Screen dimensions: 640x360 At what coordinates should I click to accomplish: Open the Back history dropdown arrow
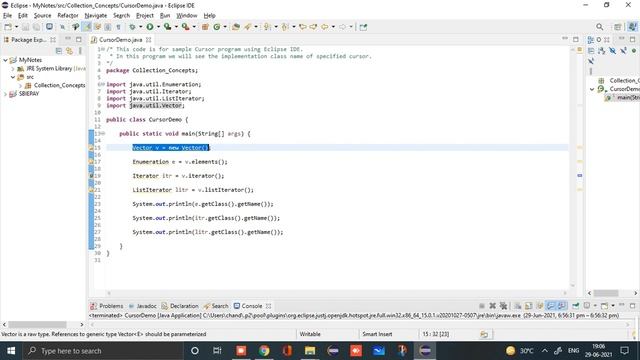pyautogui.click(x=333, y=27)
